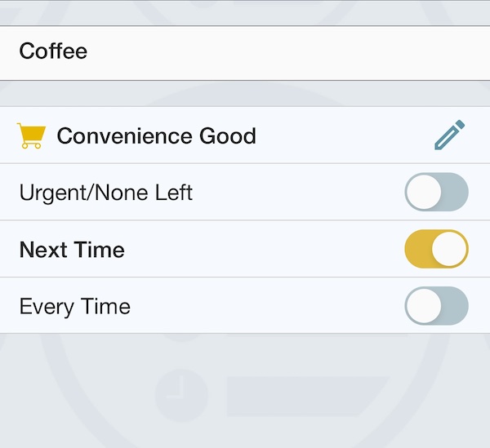490x448 pixels.
Task: Click the faded bar beside the clock
Action: point(308,396)
